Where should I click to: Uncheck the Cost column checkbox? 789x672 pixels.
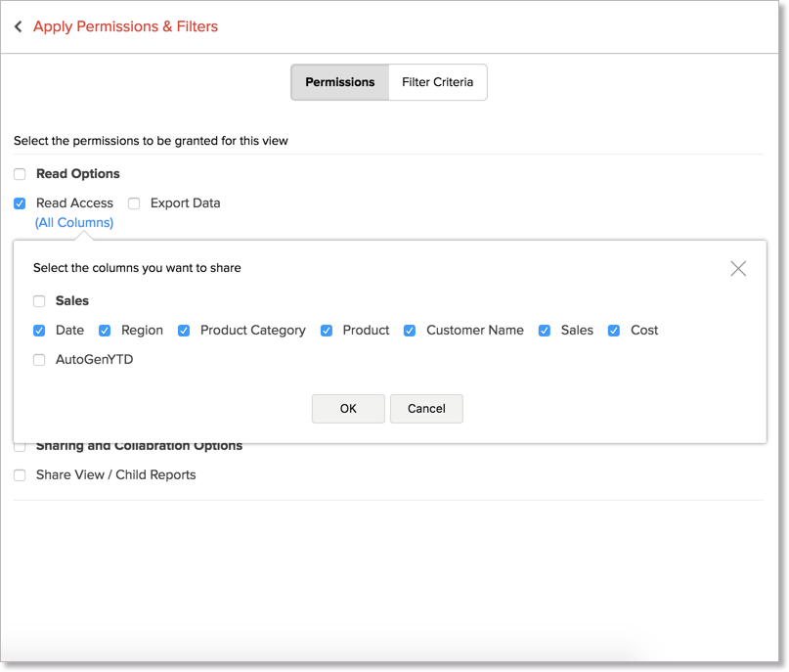pos(614,331)
